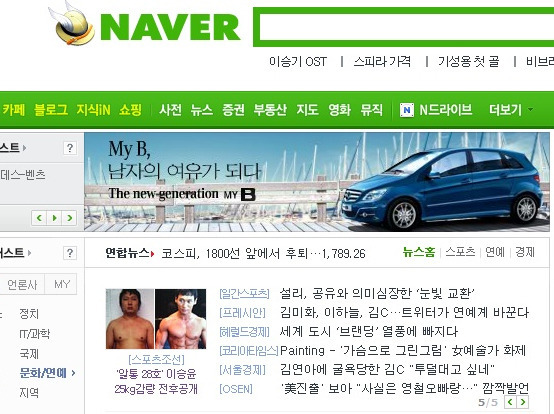The image size is (554, 414).
Task: Go to previous item in left ad panel
Action: (39, 218)
